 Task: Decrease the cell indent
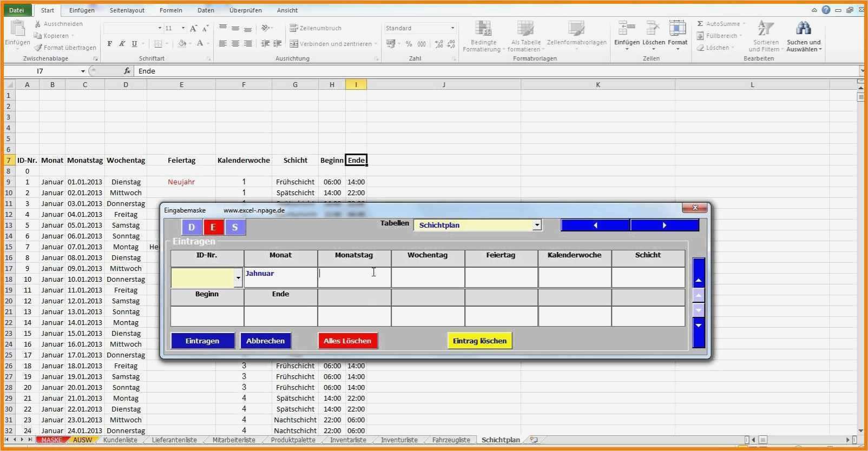click(265, 44)
